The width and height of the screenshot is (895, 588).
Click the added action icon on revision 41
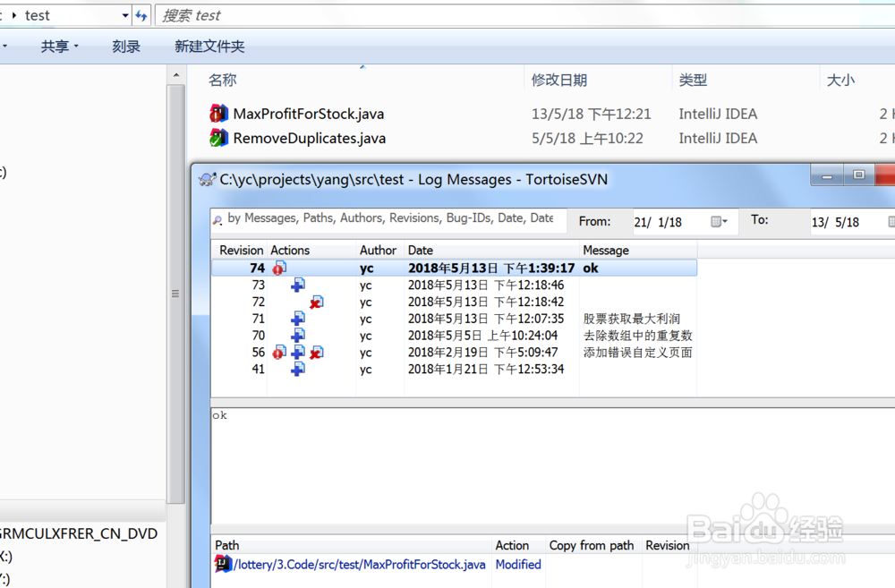(298, 369)
